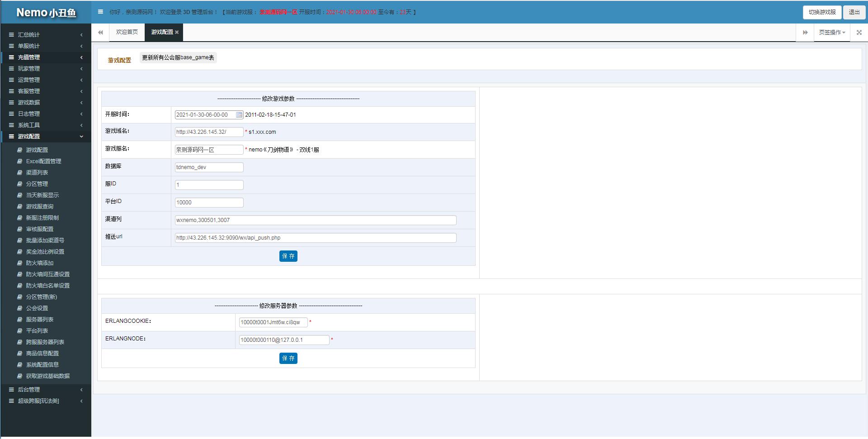Close the 游戏配置 tab
The height and width of the screenshot is (439, 868).
click(x=177, y=32)
